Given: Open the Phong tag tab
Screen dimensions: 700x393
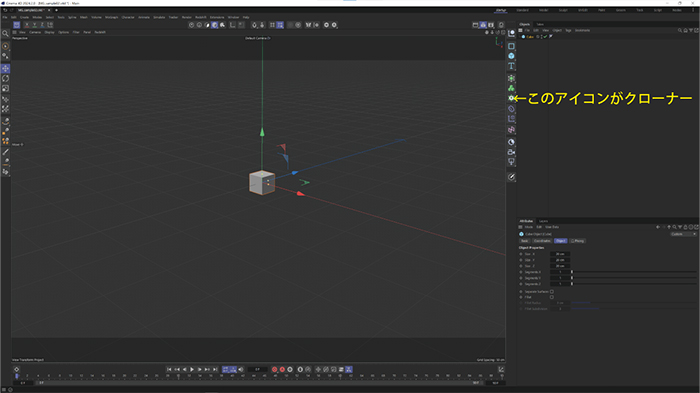Looking at the screenshot, I should [577, 241].
